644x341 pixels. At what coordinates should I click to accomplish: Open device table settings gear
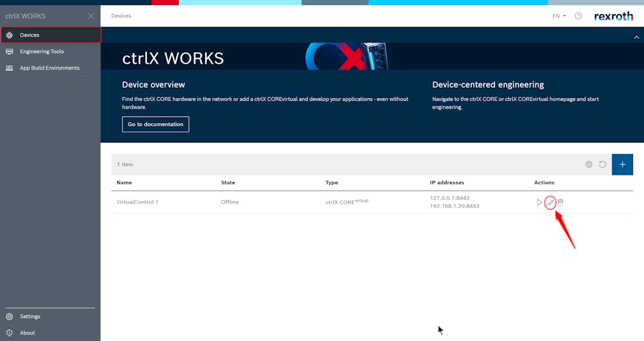click(x=589, y=164)
